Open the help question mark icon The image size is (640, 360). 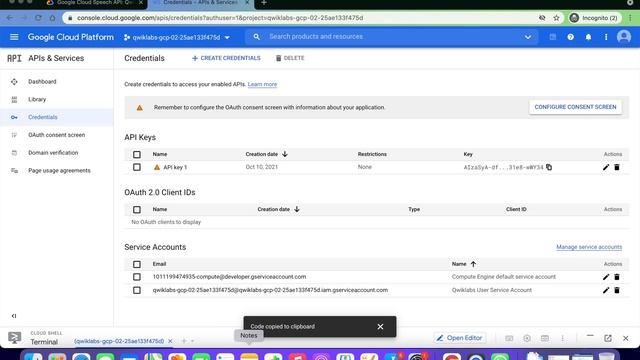pos(570,37)
